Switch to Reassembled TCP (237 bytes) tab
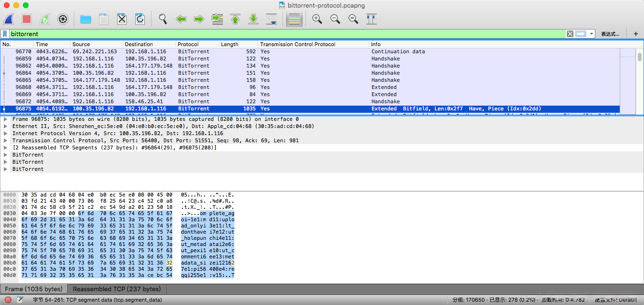This screenshot has height=305, width=644. pyautogui.click(x=117, y=289)
